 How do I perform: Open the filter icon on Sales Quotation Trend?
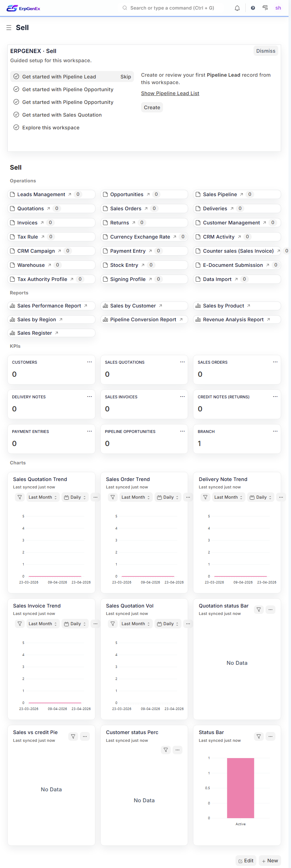(20, 497)
